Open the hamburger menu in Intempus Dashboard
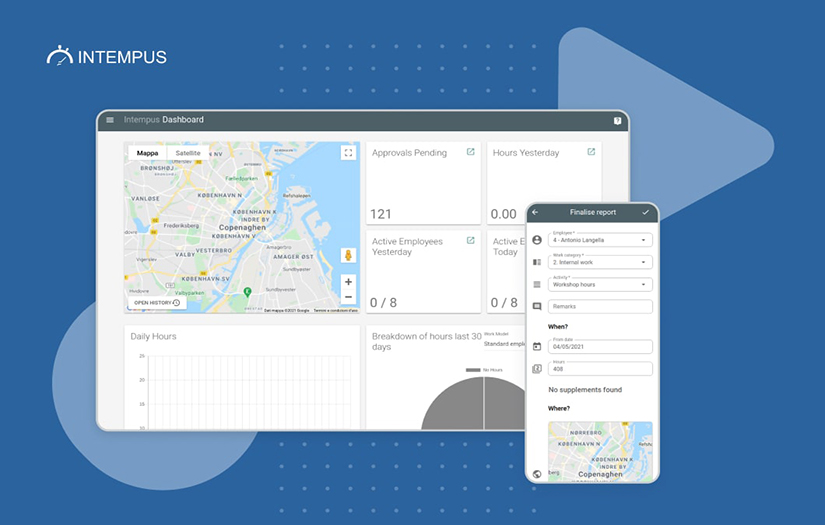The width and height of the screenshot is (825, 525). [x=110, y=120]
